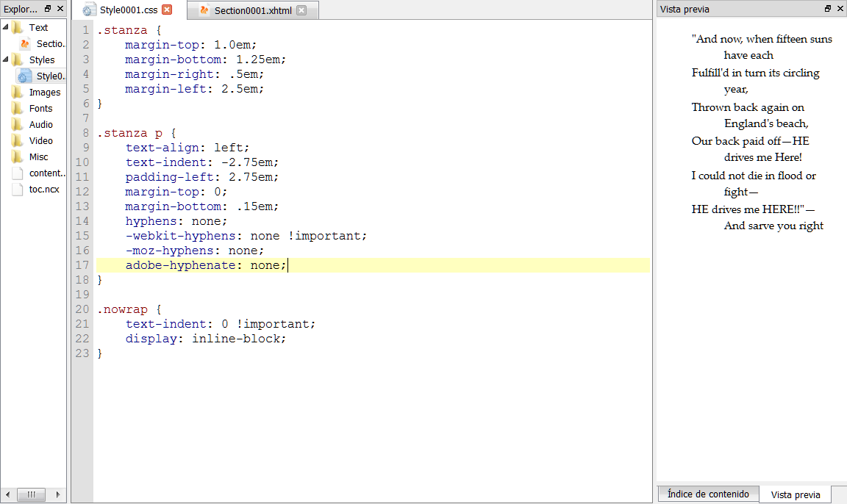This screenshot has width=847, height=504.
Task: Click the margin-top: 1.0em line
Action: (x=190, y=45)
